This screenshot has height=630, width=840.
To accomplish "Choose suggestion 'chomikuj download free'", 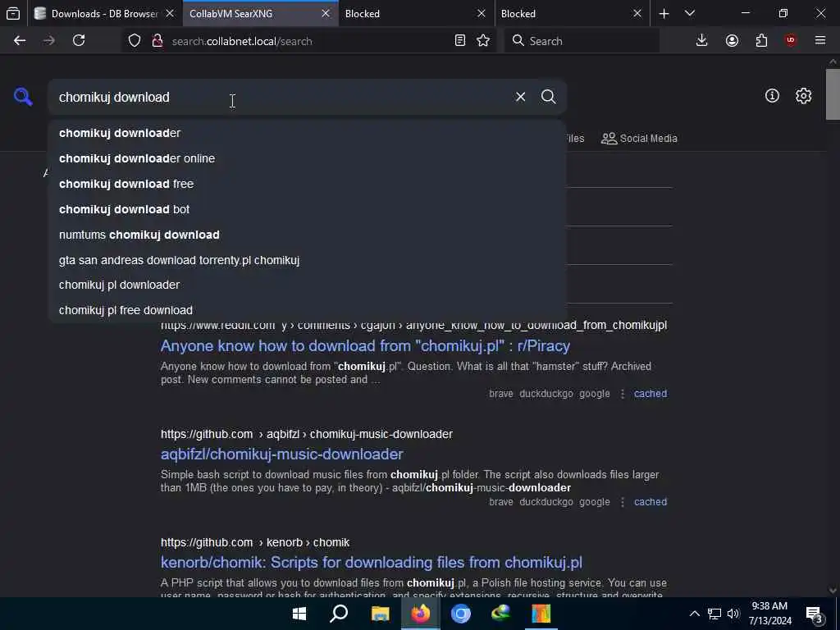I will [x=307, y=184].
